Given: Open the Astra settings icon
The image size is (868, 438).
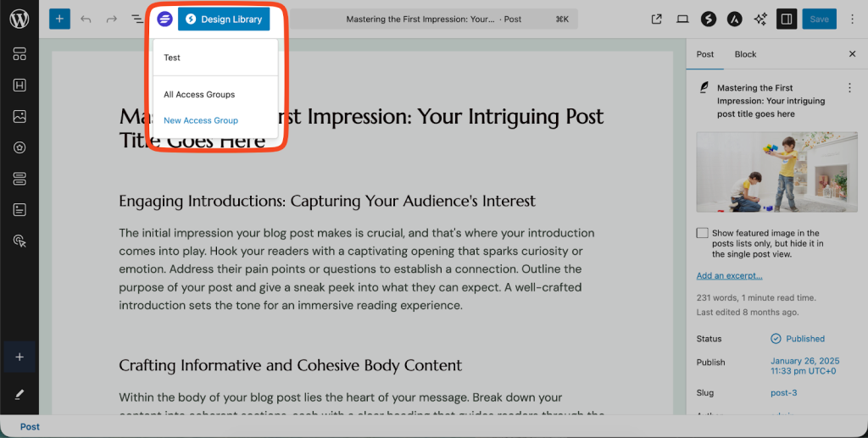Looking at the screenshot, I should pyautogui.click(x=734, y=19).
